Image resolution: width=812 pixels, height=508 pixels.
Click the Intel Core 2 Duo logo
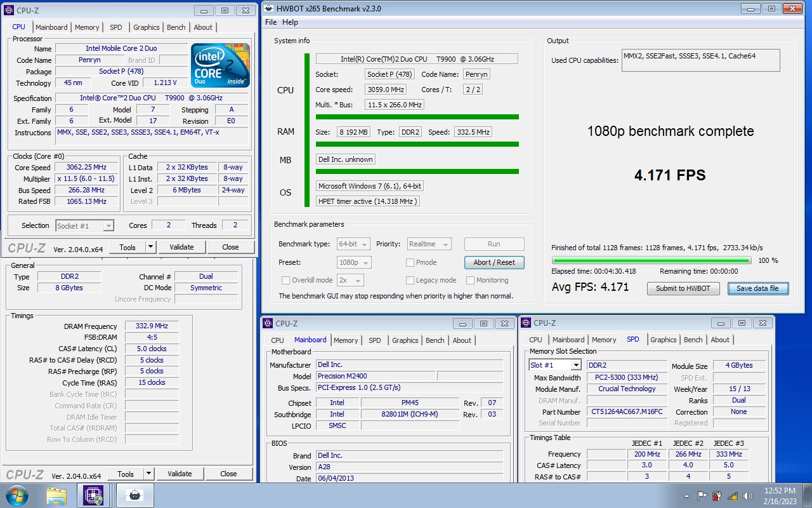click(x=220, y=65)
